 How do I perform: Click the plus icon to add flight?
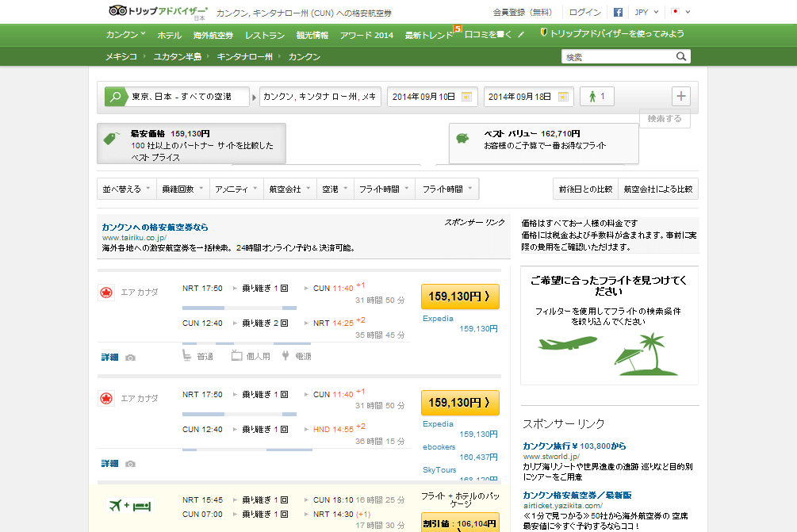[681, 96]
